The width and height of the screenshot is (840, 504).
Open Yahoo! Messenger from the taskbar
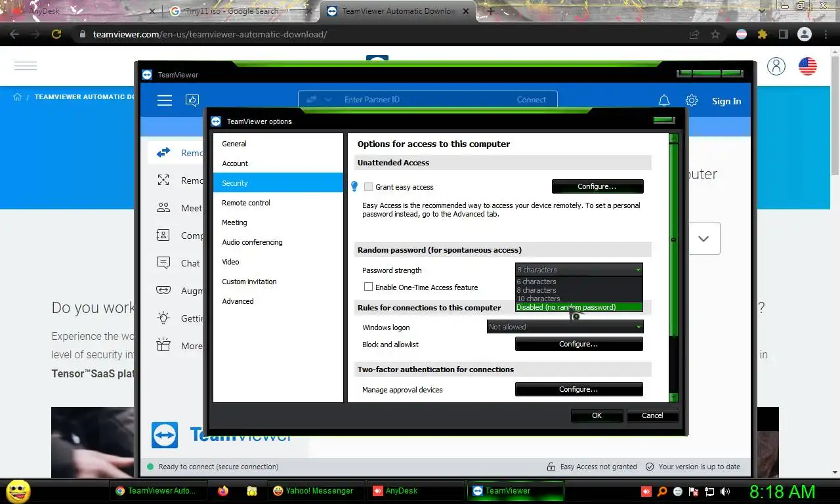tap(314, 490)
